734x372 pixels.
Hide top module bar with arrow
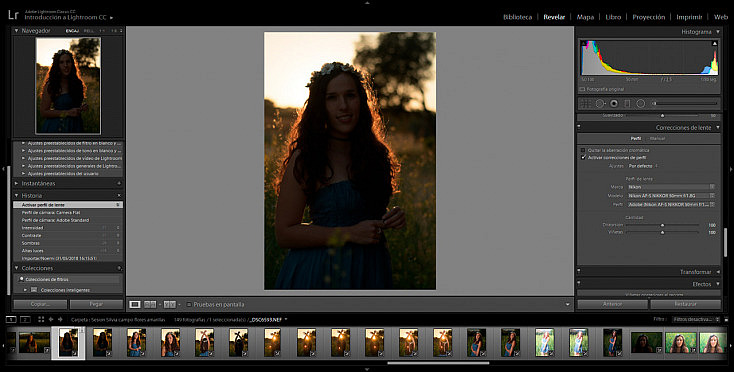pos(367,3)
